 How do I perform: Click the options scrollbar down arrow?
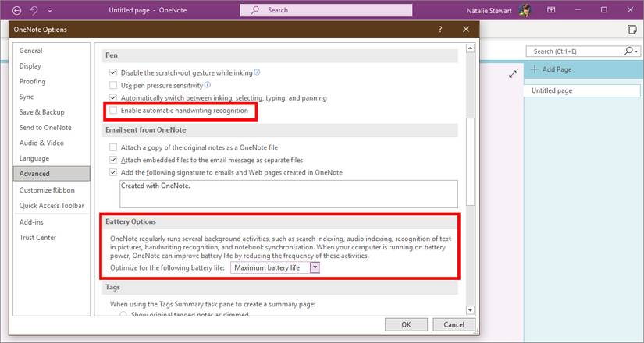pyautogui.click(x=470, y=310)
